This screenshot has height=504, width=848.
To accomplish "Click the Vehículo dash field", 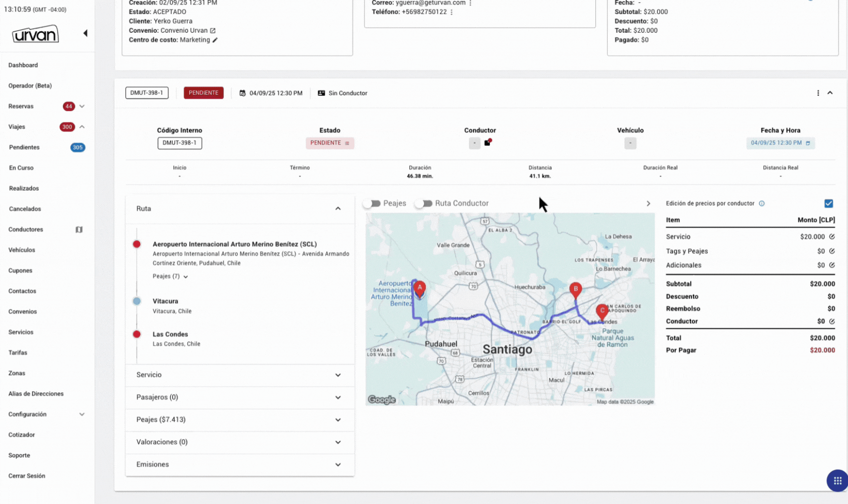I will [x=630, y=143].
